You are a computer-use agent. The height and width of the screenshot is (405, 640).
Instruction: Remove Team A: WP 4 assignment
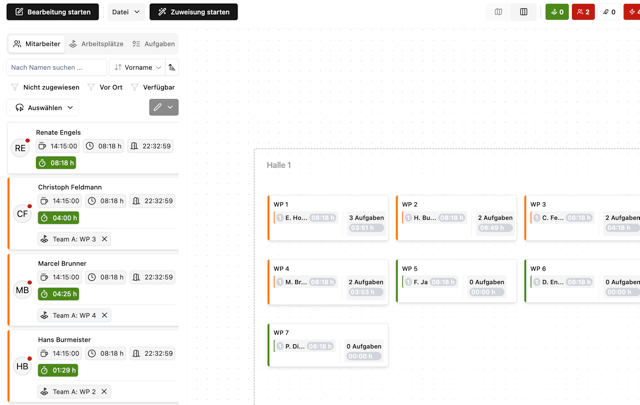(x=104, y=315)
